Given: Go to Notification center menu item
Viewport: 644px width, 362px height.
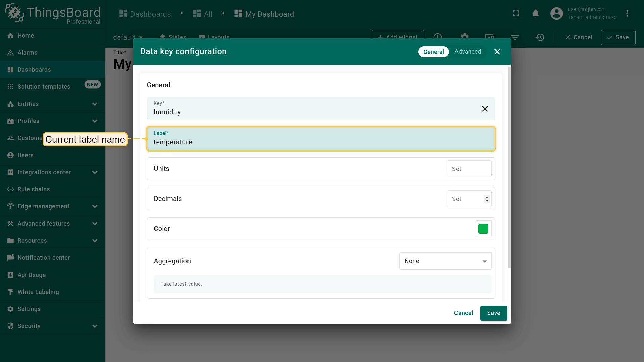Looking at the screenshot, I should tap(44, 258).
